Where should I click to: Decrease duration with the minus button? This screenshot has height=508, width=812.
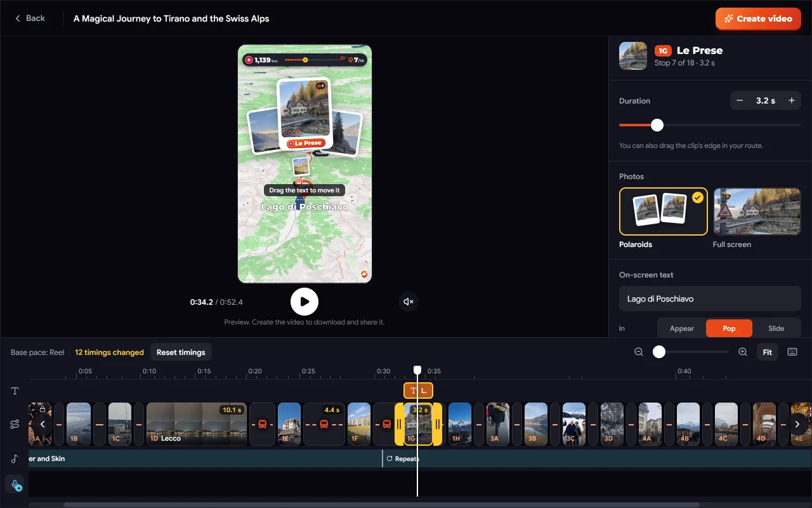739,100
